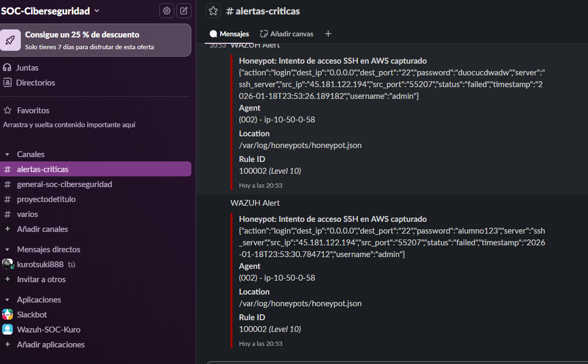Viewport: 588px width, 364px height.
Task: Star the alertas-criticas channel
Action: (213, 11)
